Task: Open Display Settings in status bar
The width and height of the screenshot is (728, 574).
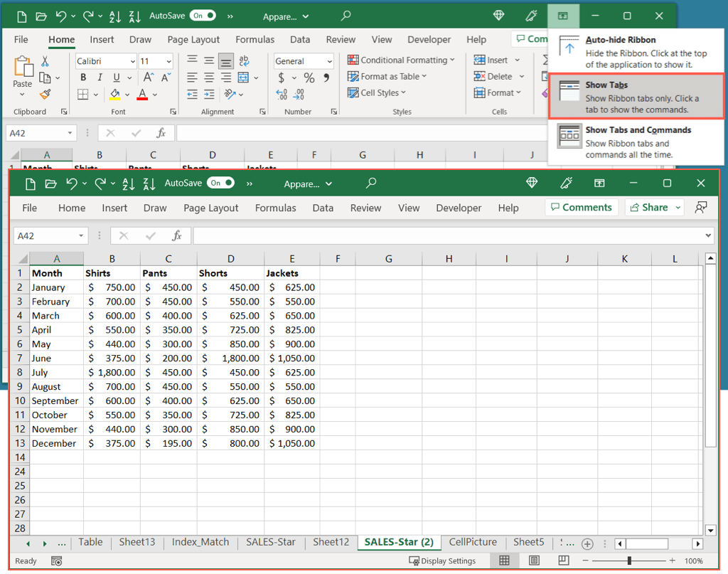Action: (x=442, y=561)
